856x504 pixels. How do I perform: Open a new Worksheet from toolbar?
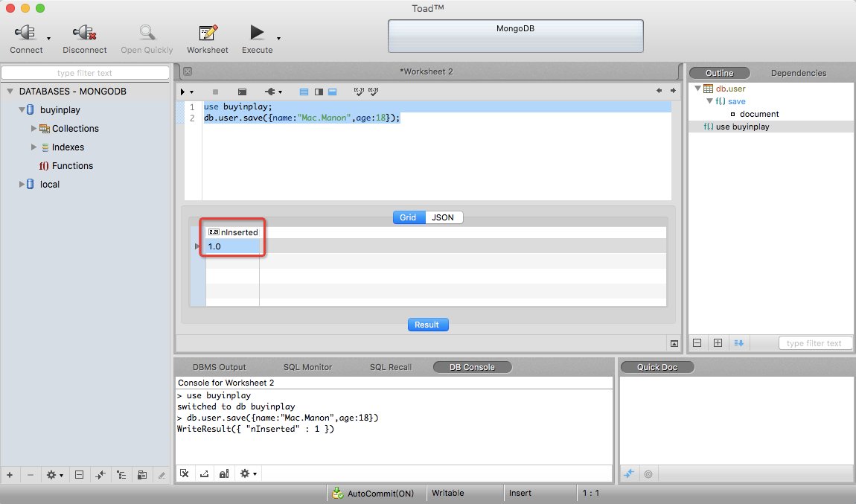(x=208, y=33)
